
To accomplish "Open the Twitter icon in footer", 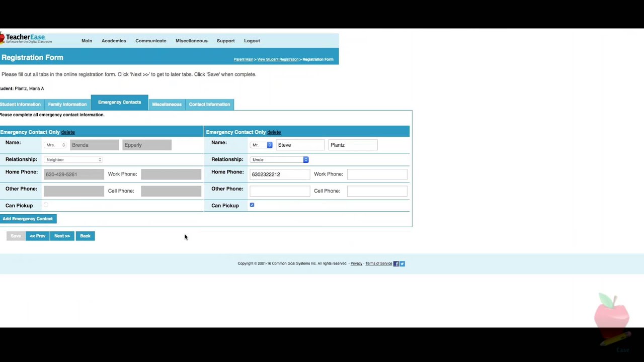I will tap(402, 263).
